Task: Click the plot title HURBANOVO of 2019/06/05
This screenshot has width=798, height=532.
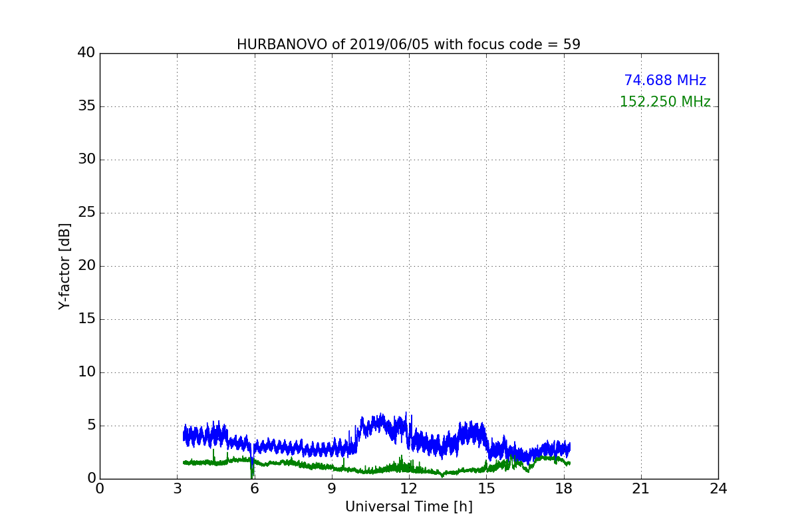Action: click(x=408, y=45)
